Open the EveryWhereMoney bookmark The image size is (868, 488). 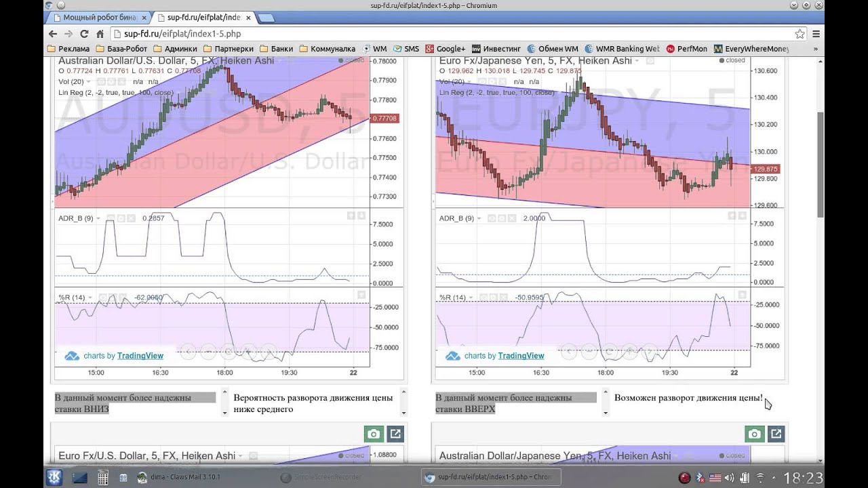point(751,49)
